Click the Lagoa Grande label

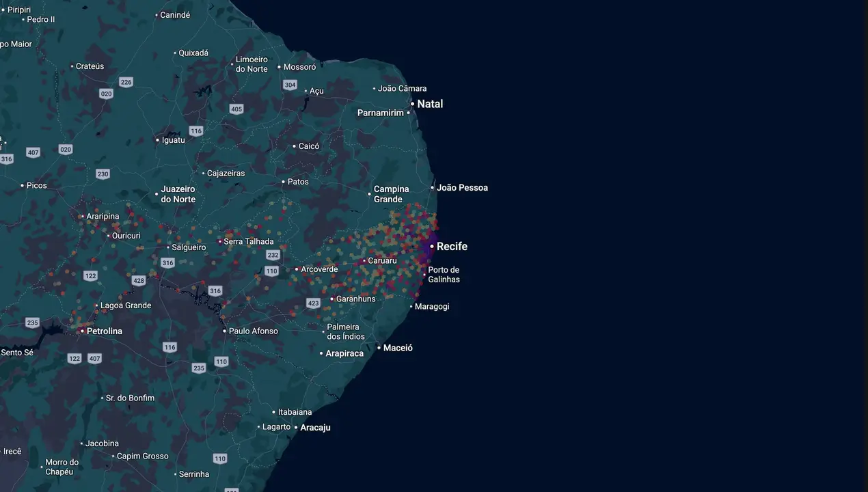(126, 305)
